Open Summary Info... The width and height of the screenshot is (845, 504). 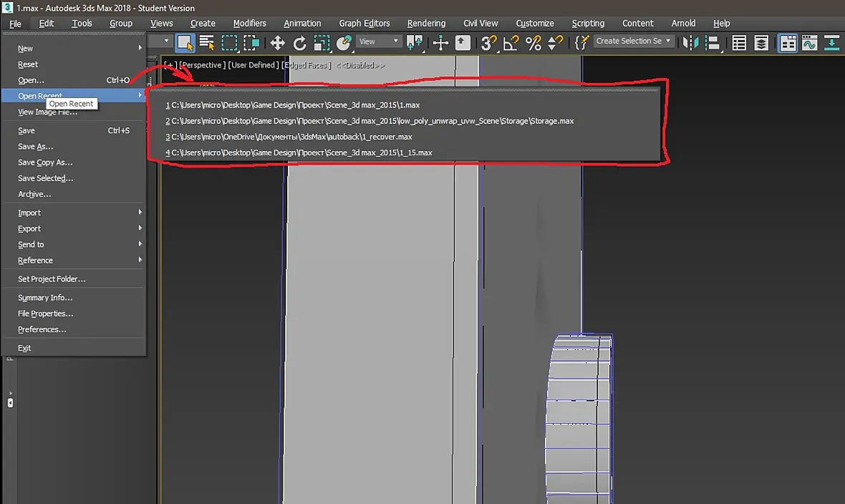tap(74, 298)
